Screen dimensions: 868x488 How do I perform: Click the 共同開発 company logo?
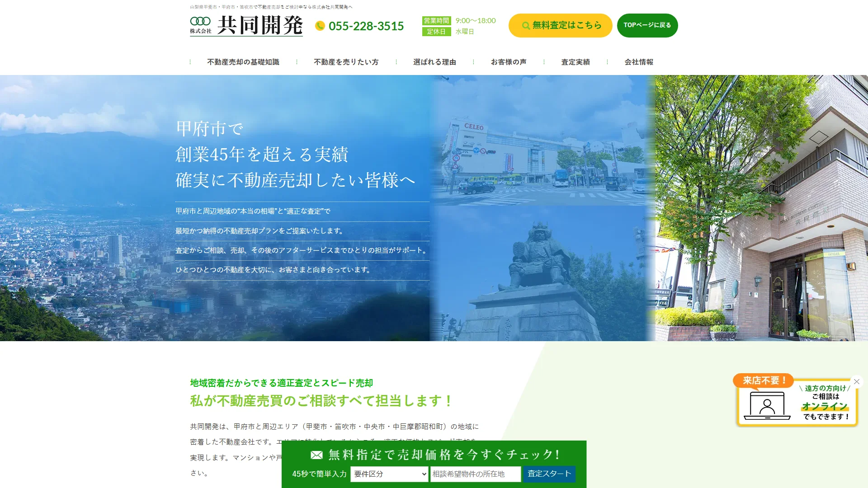(x=246, y=25)
